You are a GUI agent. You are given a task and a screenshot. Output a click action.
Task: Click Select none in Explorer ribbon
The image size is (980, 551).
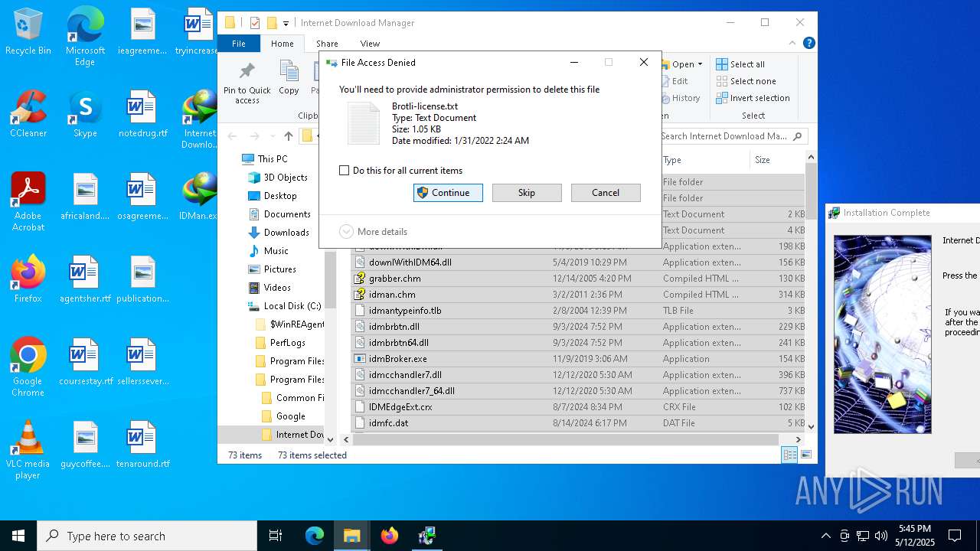[x=746, y=81]
